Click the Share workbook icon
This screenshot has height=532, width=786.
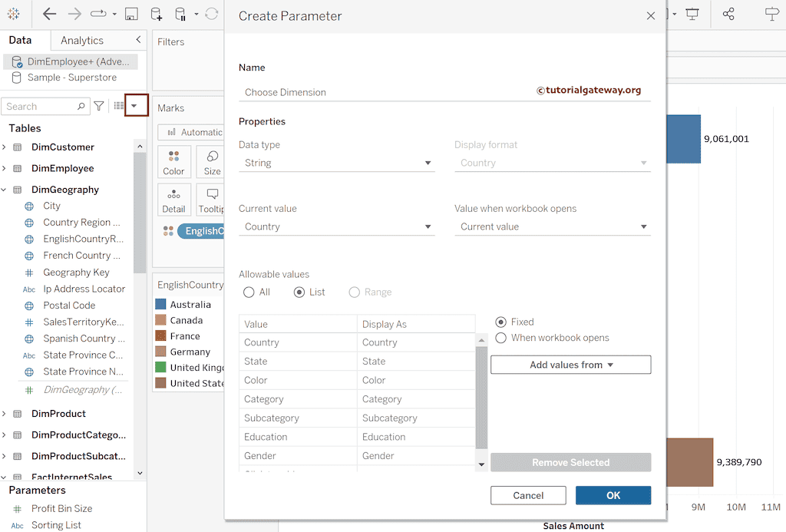tap(728, 14)
